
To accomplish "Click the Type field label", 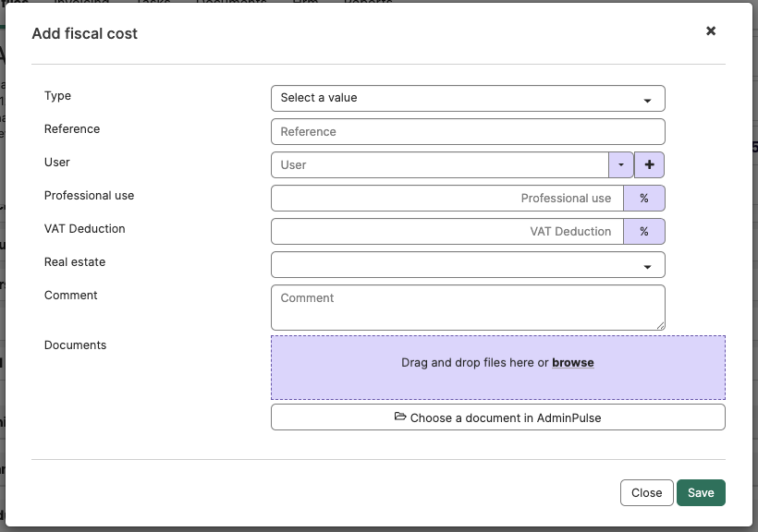I will (57, 96).
